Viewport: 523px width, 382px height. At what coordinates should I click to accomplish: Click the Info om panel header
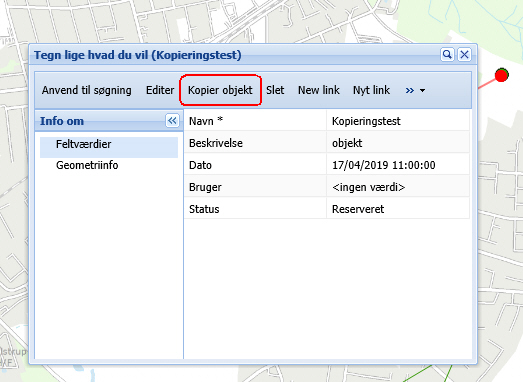tap(109, 121)
